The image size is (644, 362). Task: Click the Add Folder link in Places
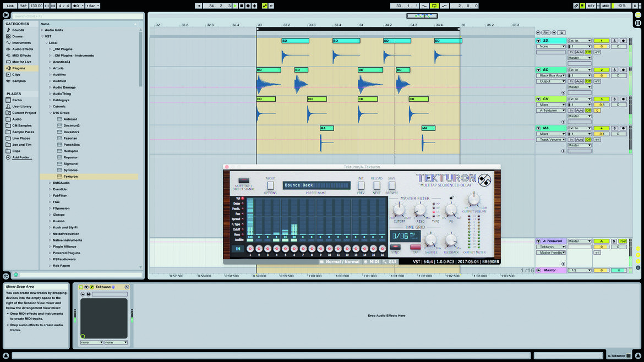click(22, 157)
